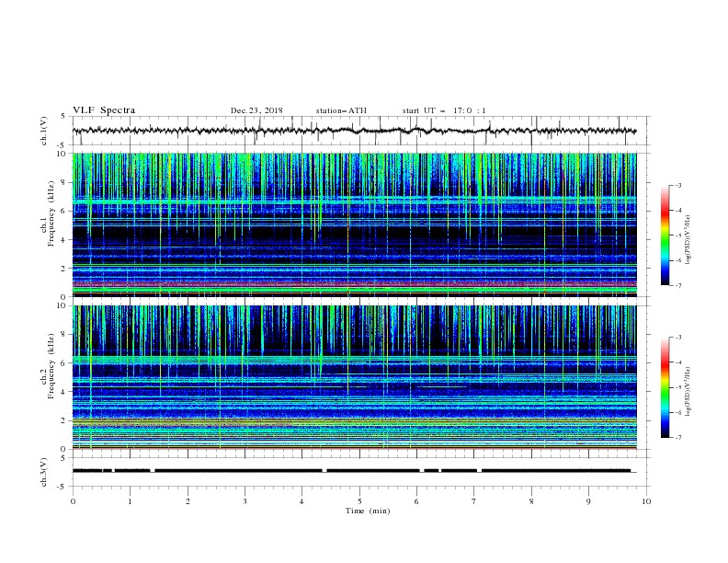Viewport: 728px width, 563px height.
Task: Click the station=ATH label
Action: point(341,110)
